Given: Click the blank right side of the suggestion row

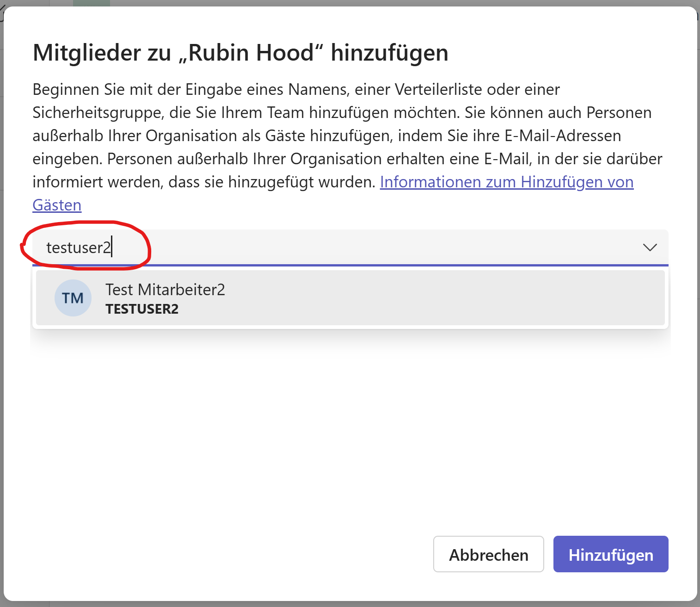Looking at the screenshot, I should [462, 298].
